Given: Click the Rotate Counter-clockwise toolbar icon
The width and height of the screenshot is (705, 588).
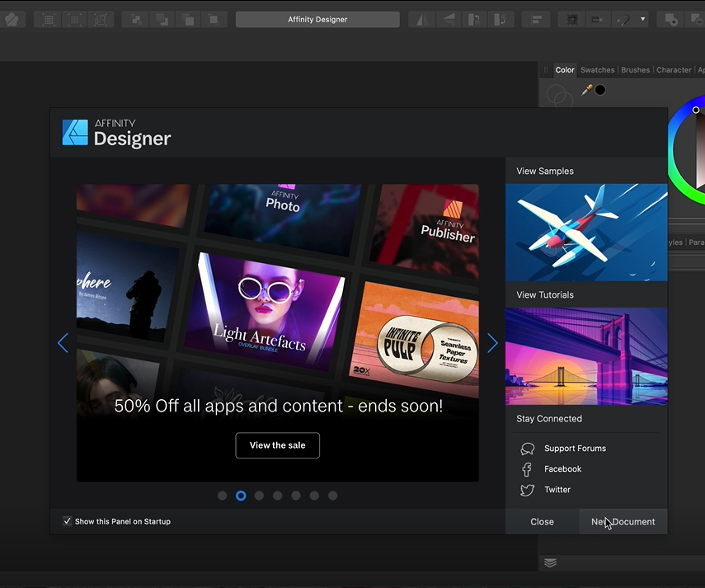Looking at the screenshot, I should (473, 19).
